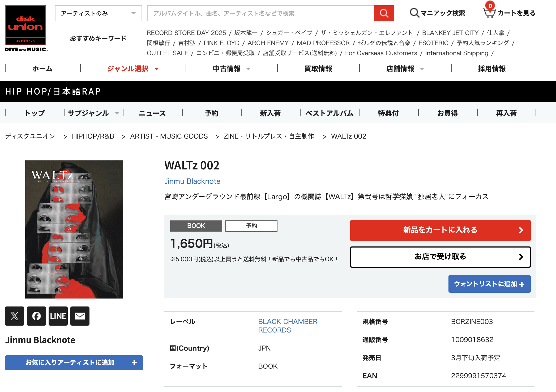Click the HIP HOP/日本語RAP header
This screenshot has width=556, height=392.
point(53,91)
